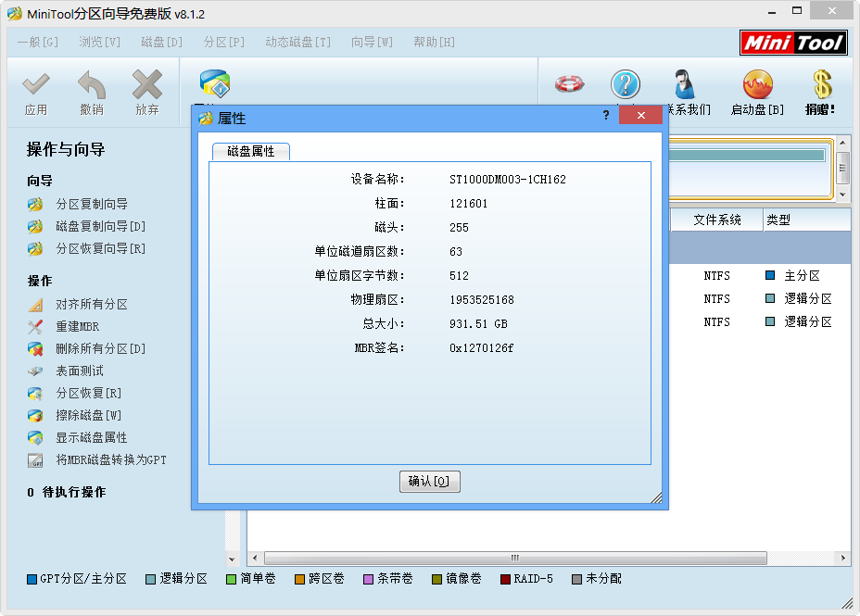Open the Partition (分区[P]) menu

(x=223, y=43)
